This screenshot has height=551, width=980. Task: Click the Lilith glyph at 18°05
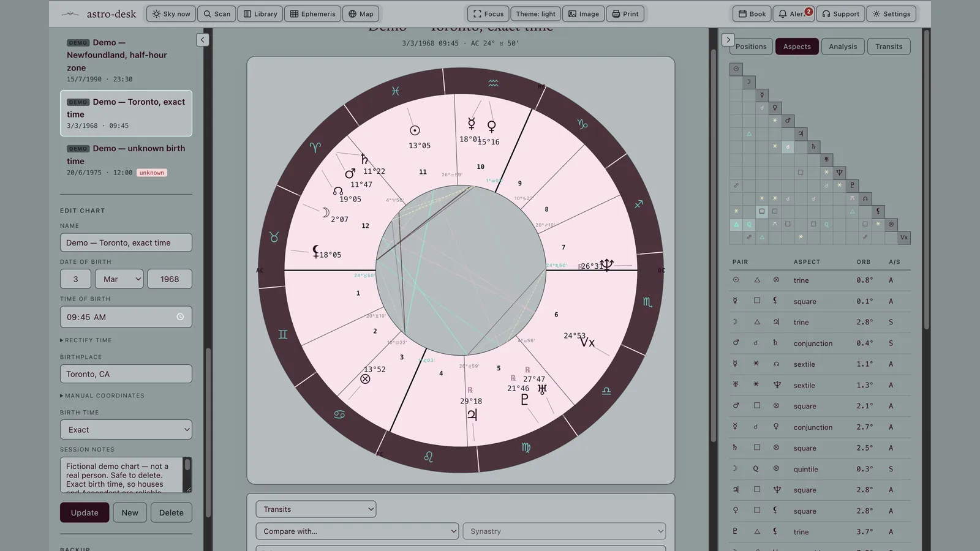click(316, 250)
